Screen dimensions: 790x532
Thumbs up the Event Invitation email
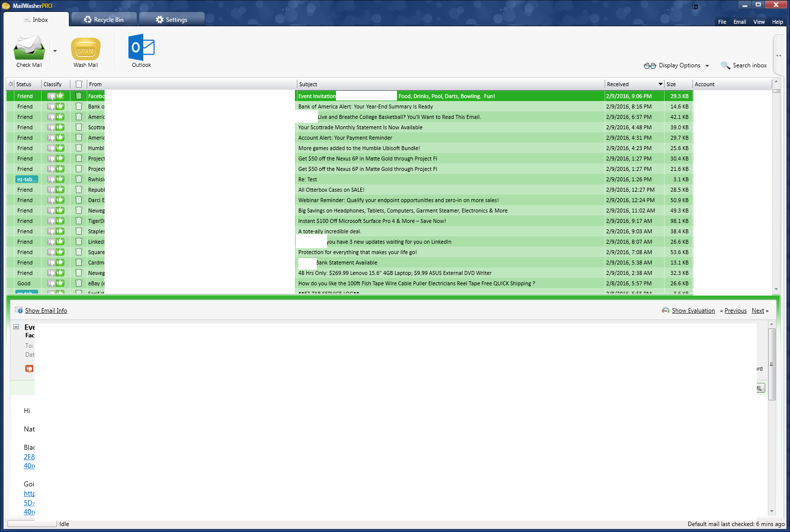[x=60, y=96]
